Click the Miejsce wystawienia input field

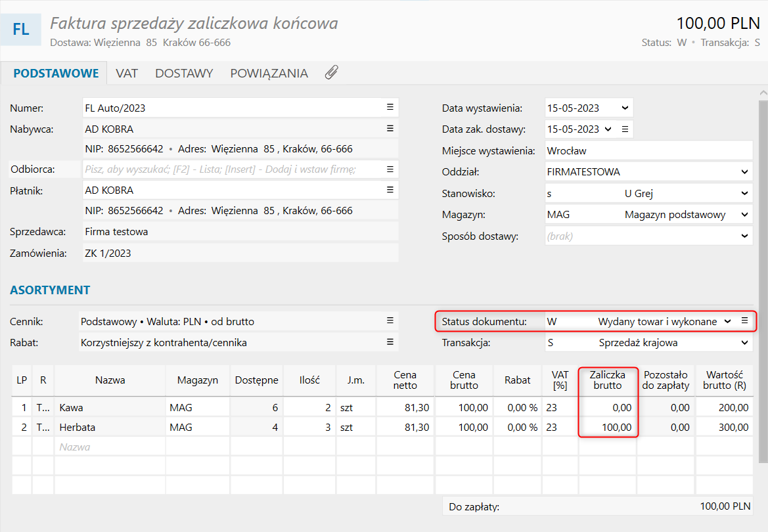[x=647, y=150]
